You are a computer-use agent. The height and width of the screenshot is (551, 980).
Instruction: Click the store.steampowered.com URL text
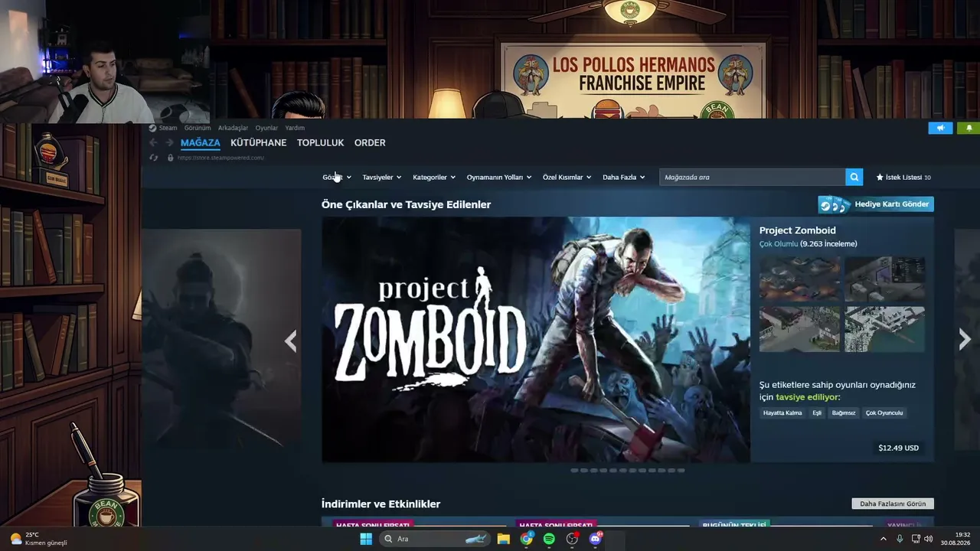[220, 158]
